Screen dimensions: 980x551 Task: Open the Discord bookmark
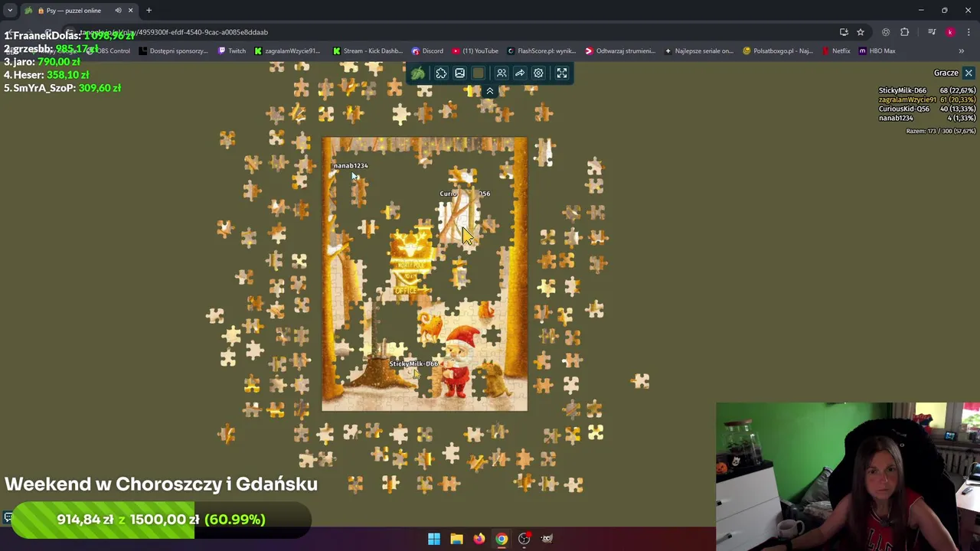[x=427, y=51]
